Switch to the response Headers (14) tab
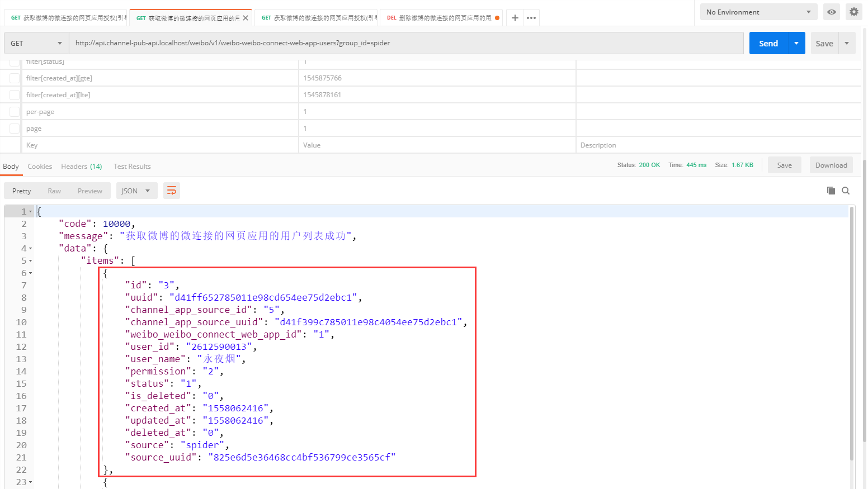 [81, 167]
